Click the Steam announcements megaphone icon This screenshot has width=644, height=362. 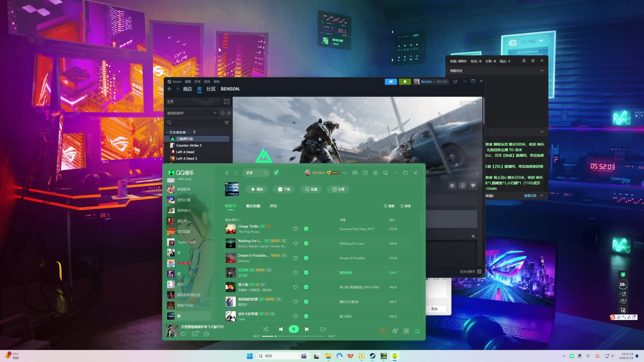point(391,81)
